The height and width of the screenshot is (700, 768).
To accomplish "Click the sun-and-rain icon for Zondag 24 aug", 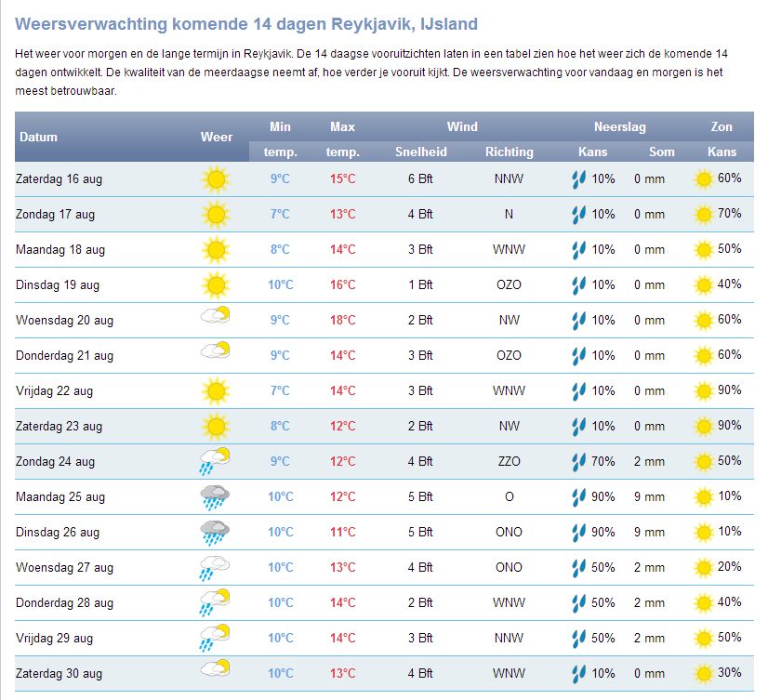I will (x=216, y=461).
